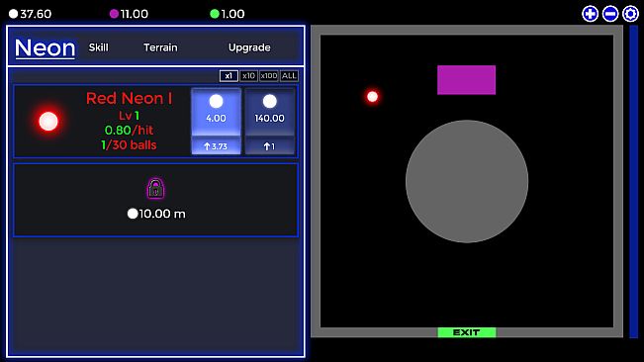
Task: Open the Terrain tab
Action: pos(160,47)
